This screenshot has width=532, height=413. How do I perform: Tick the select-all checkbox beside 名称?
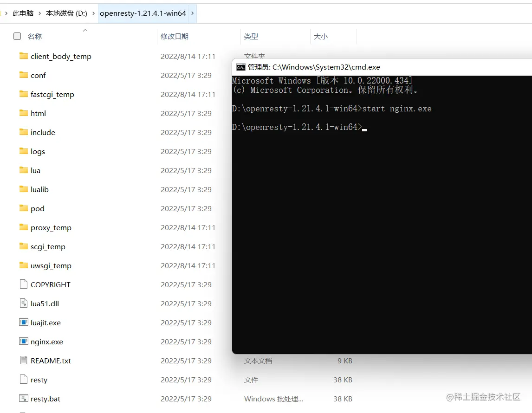pyautogui.click(x=17, y=36)
